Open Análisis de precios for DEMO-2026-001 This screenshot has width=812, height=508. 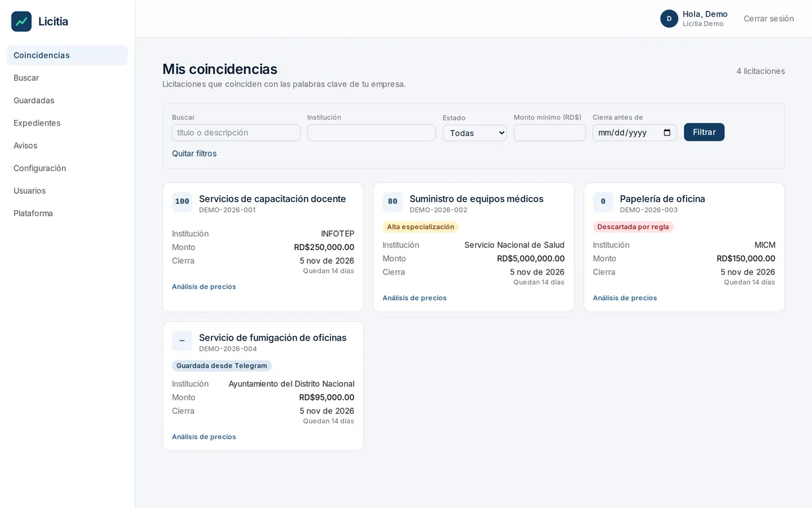204,287
